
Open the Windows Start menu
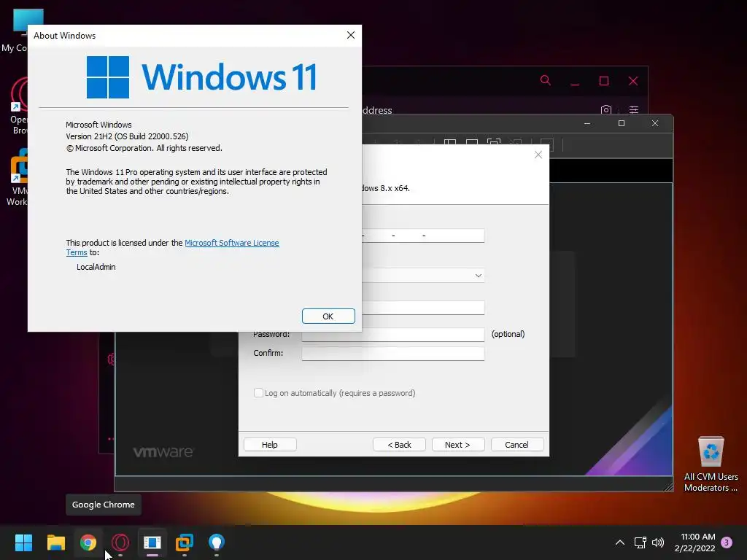coord(23,542)
